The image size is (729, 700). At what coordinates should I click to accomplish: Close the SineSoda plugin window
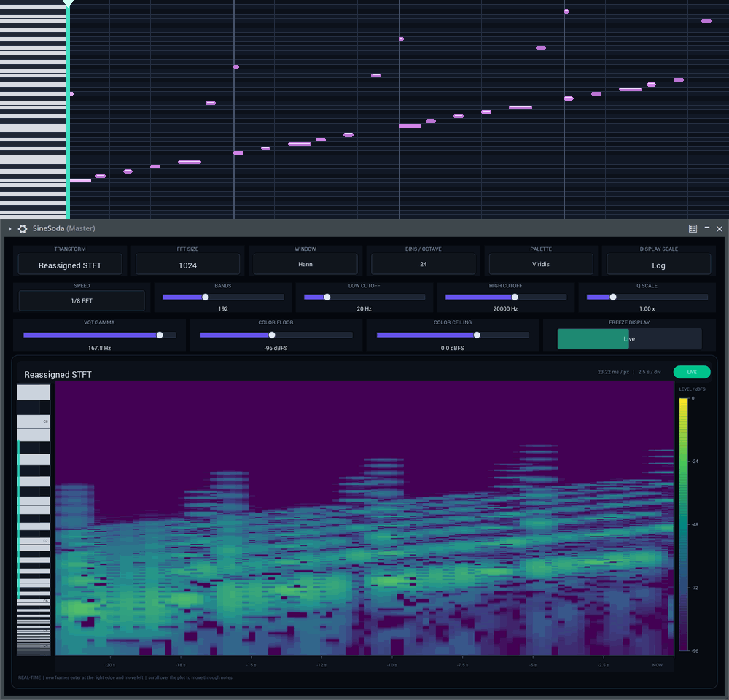[x=720, y=228]
